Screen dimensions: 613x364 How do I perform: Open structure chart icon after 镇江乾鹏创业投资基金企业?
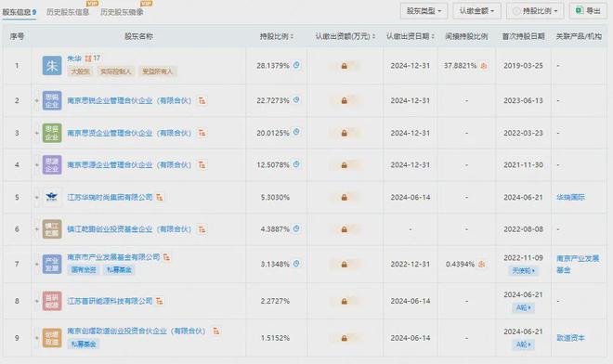[x=202, y=229]
